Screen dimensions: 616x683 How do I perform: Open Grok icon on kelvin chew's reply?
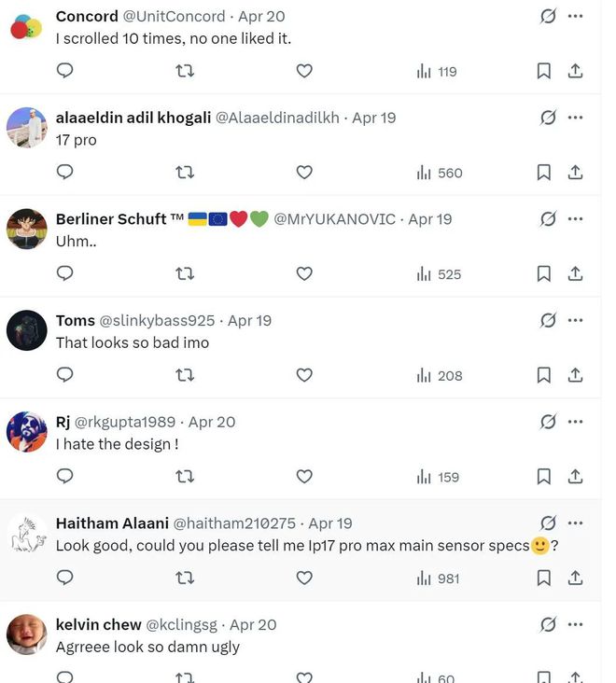[x=548, y=624]
